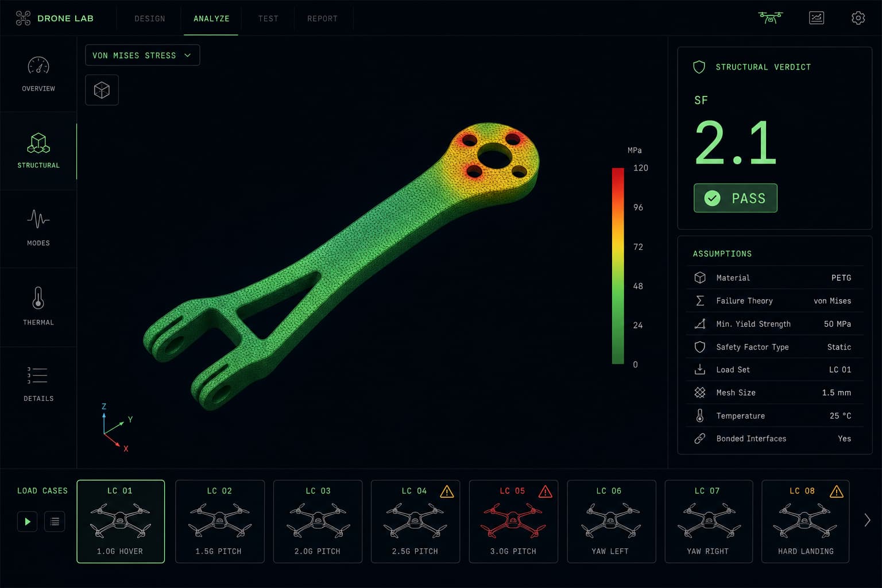
Task: Open Modes analysis in sidebar
Action: point(38,228)
